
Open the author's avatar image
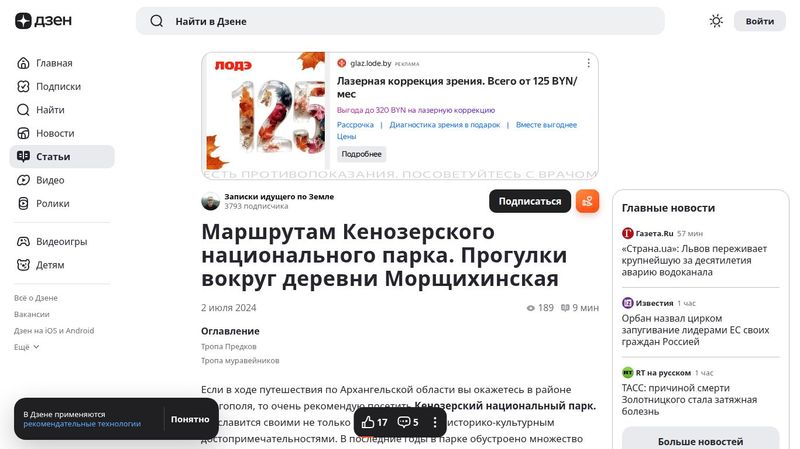pyautogui.click(x=211, y=201)
